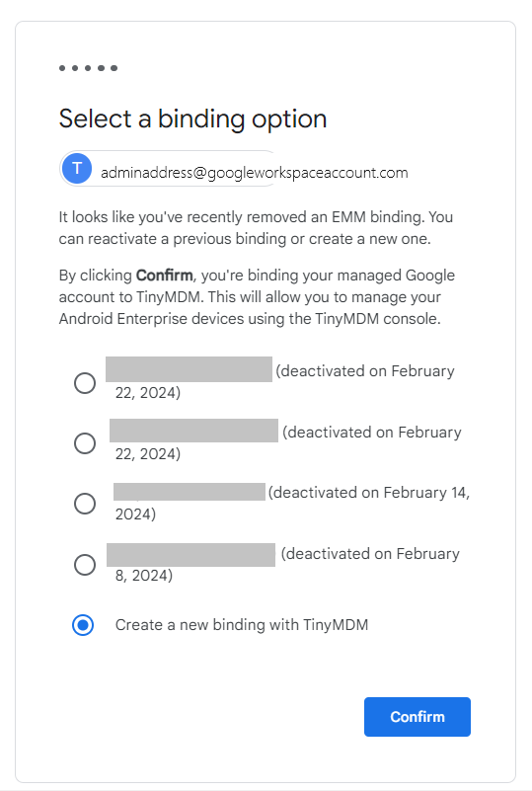The image size is (532, 791).
Task: Click the redacted name of the topmost binding
Action: (190, 369)
